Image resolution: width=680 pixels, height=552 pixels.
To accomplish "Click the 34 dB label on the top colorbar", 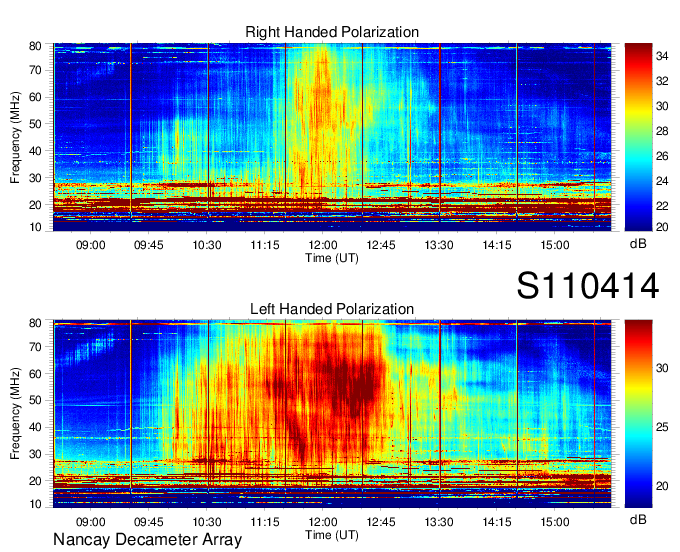I will coord(662,56).
